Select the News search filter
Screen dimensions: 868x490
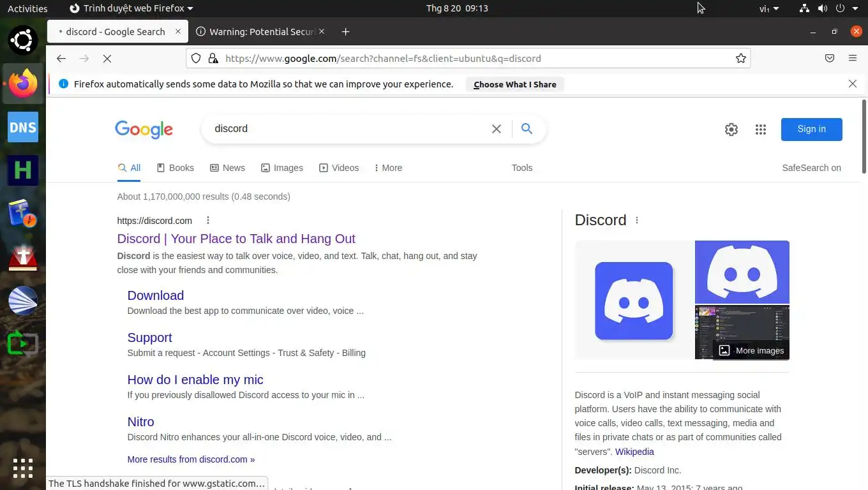click(227, 168)
